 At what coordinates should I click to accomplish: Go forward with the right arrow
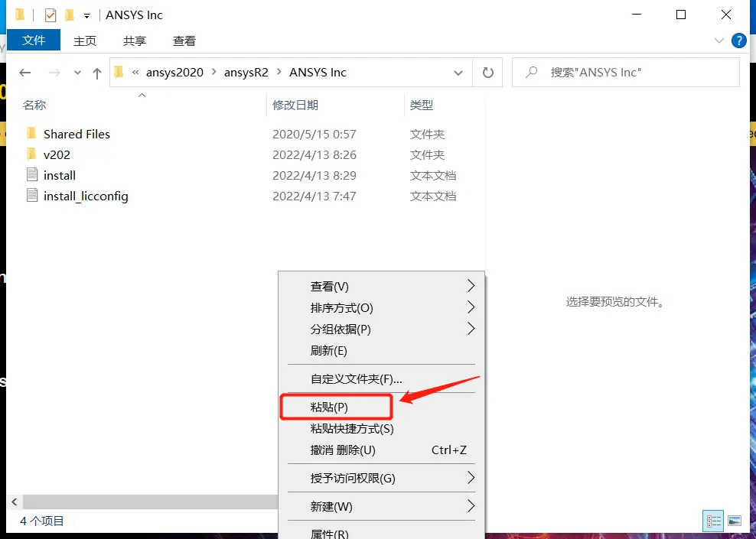[54, 73]
